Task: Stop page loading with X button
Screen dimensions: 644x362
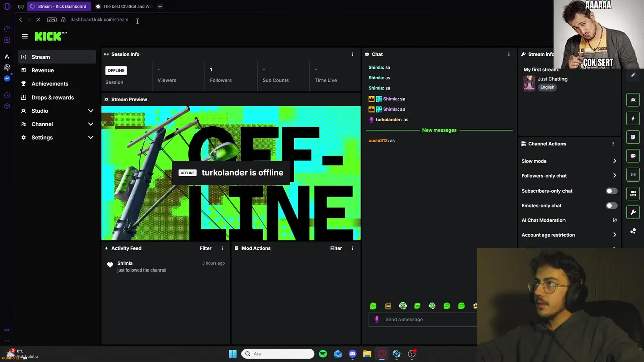Action: (x=39, y=20)
